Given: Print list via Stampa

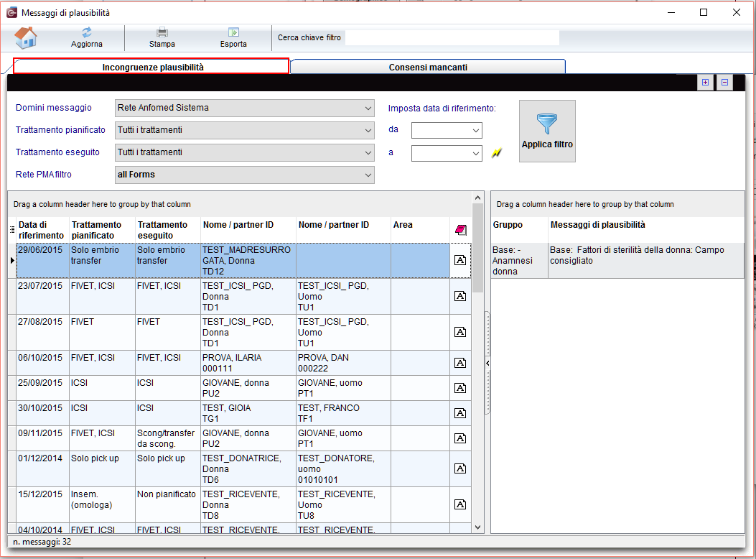Looking at the screenshot, I should pyautogui.click(x=162, y=38).
